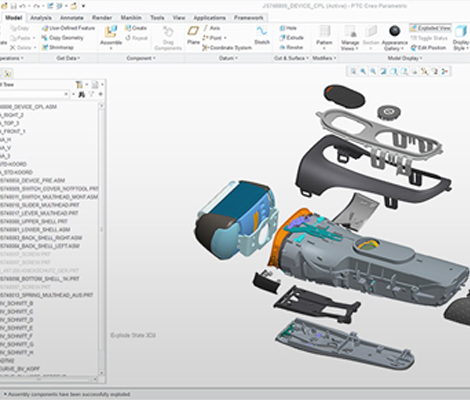470x400 pixels.
Task: Open the Annotate ribbon tab
Action: [x=72, y=18]
